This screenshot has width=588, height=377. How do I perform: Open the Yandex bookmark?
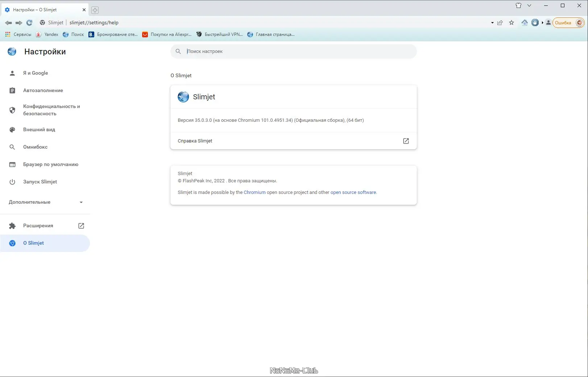47,34
